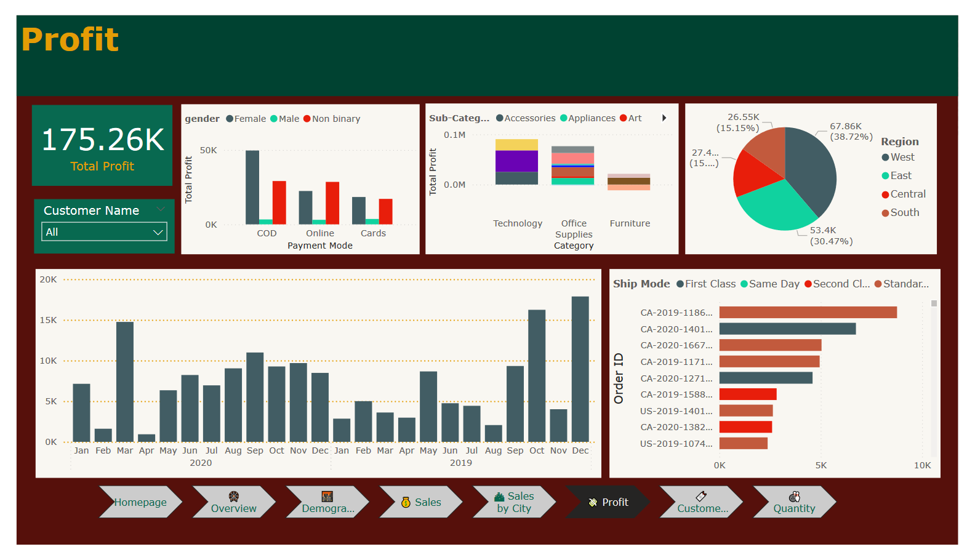
Task: Select Female in gender legend
Action: coord(246,119)
